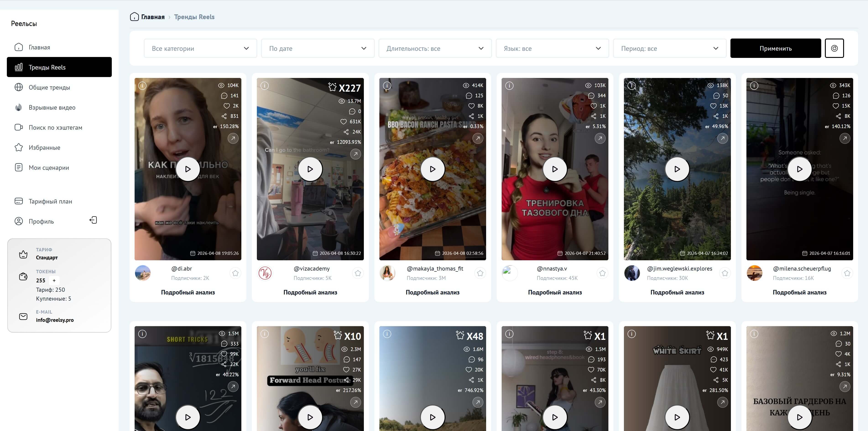Image resolution: width=868 pixels, height=431 pixels.
Task: Play the BBQ Bacon Ranch Pasta reel
Action: click(x=432, y=169)
